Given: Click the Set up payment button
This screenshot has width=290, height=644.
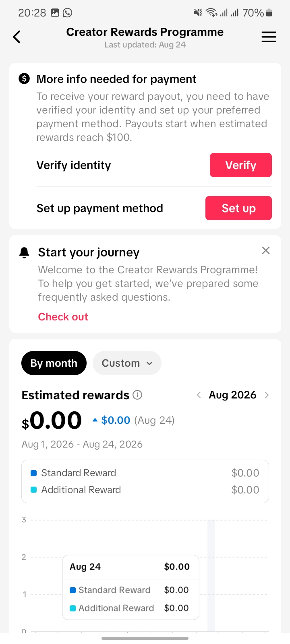Looking at the screenshot, I should click(238, 208).
